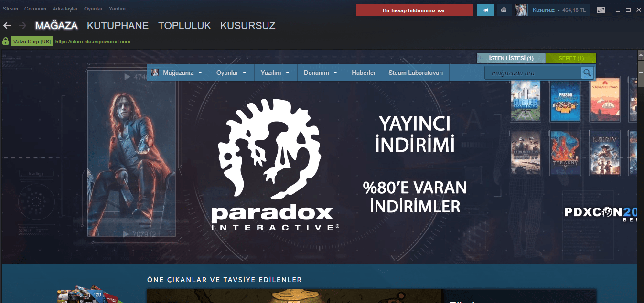
Task: Click the PDXCON logo text
Action: point(601,214)
